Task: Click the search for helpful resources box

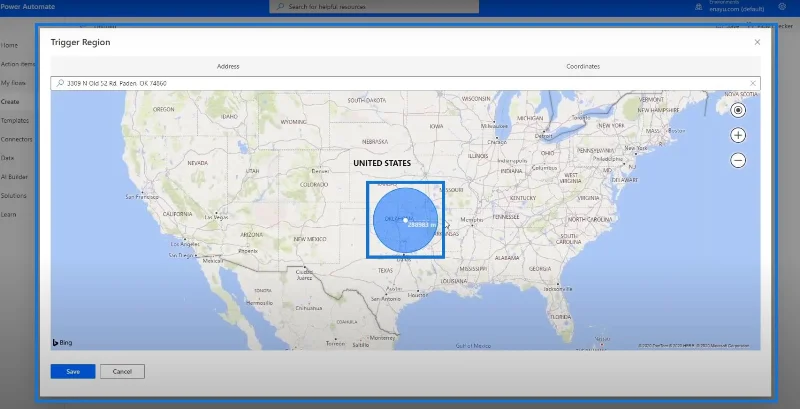Action: click(x=374, y=7)
